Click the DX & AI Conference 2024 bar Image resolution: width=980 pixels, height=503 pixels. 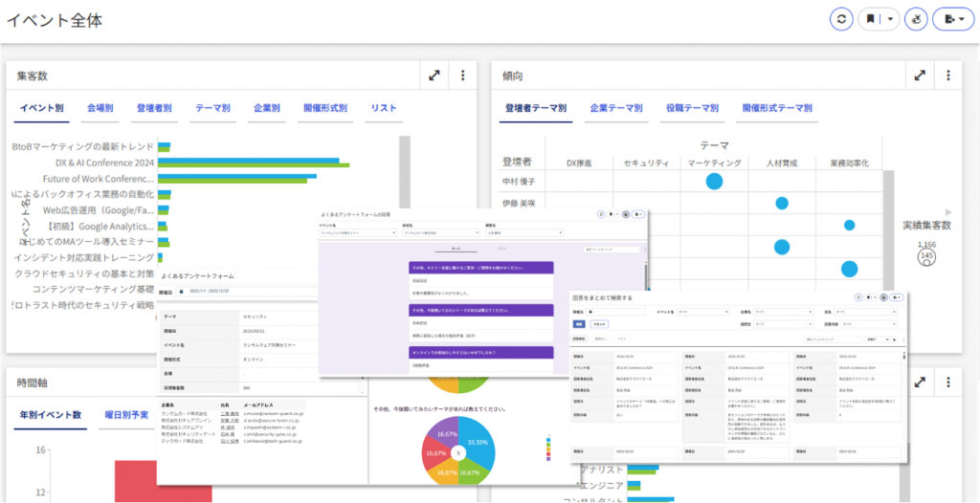click(249, 163)
